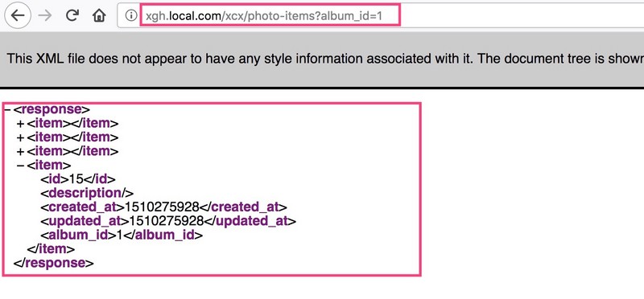The width and height of the screenshot is (644, 299).
Task: Click the opening response tag text
Action: pos(52,109)
